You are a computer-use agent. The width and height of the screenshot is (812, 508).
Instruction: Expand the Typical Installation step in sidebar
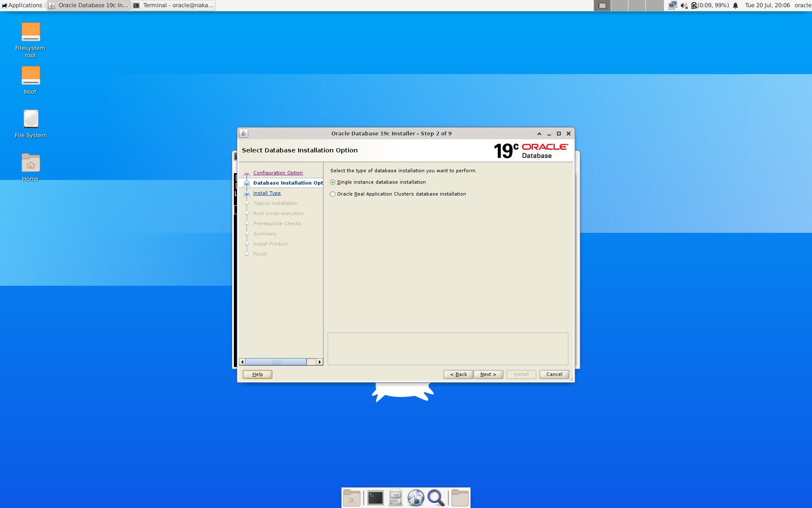tap(275, 203)
